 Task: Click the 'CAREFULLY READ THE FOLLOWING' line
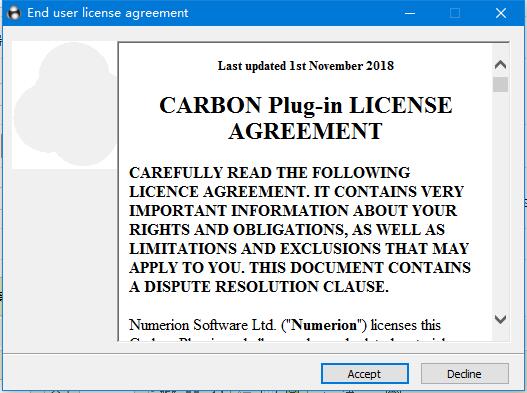[x=270, y=173]
